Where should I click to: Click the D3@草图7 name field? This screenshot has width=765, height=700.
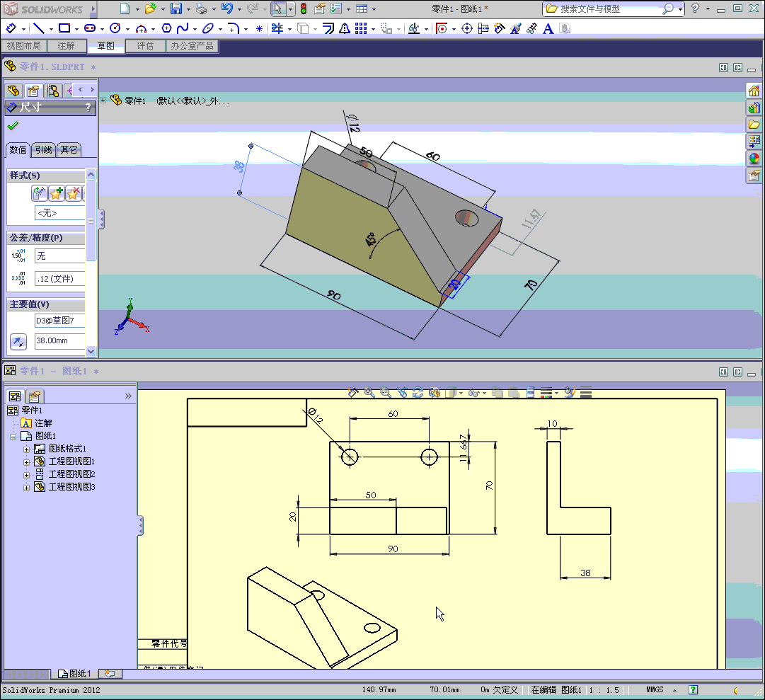[59, 321]
